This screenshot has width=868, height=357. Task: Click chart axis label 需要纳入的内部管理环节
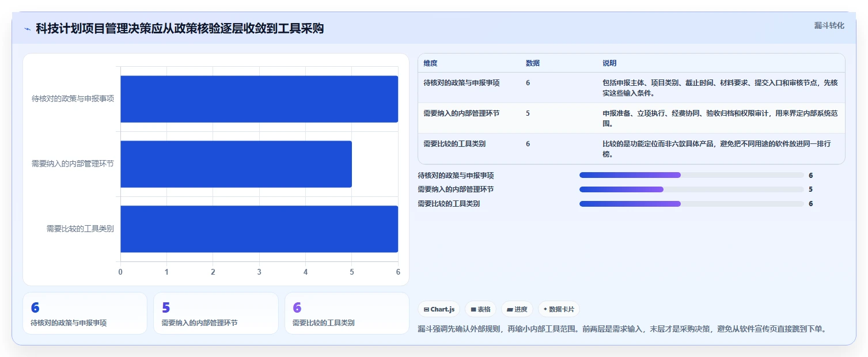(73, 164)
